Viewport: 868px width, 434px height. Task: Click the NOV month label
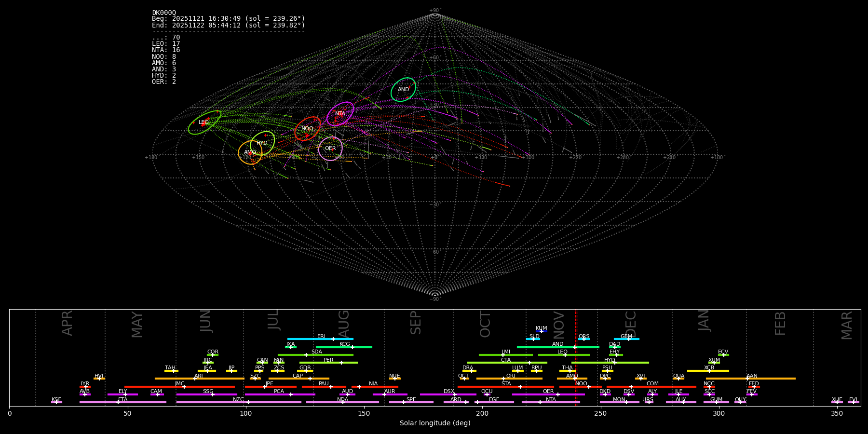coord(559,325)
